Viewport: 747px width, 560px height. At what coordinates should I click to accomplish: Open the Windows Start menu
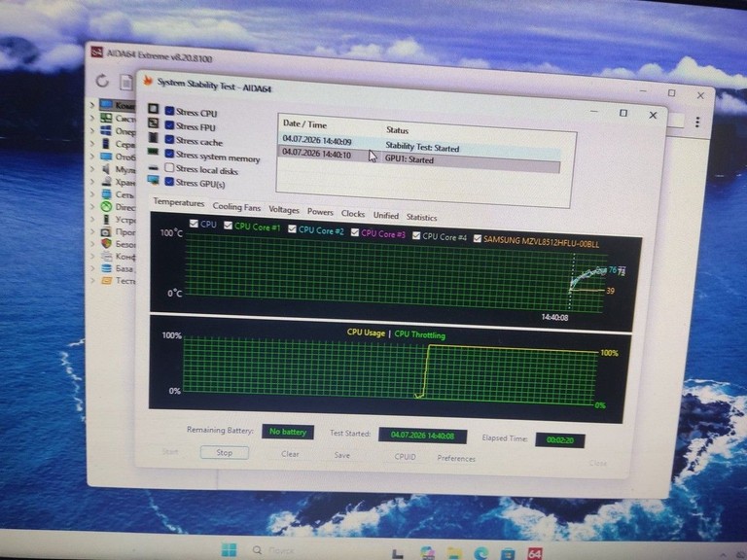(230, 550)
